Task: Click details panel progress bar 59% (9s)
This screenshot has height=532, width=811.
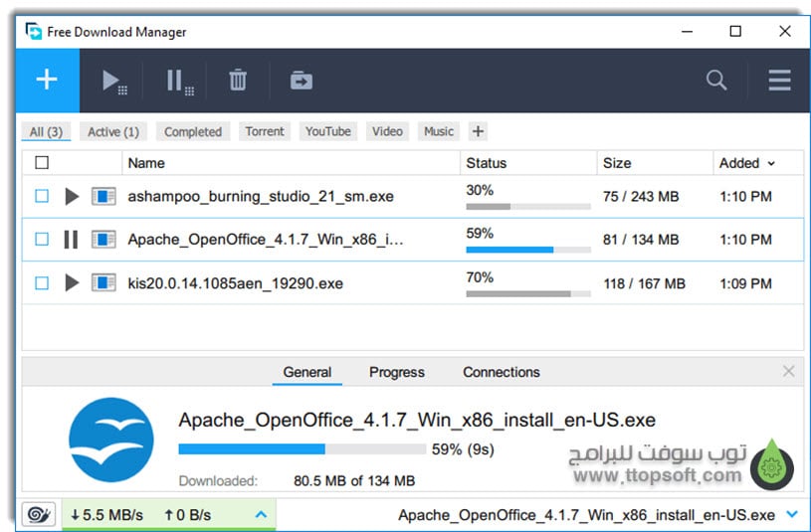Action: coord(303,448)
